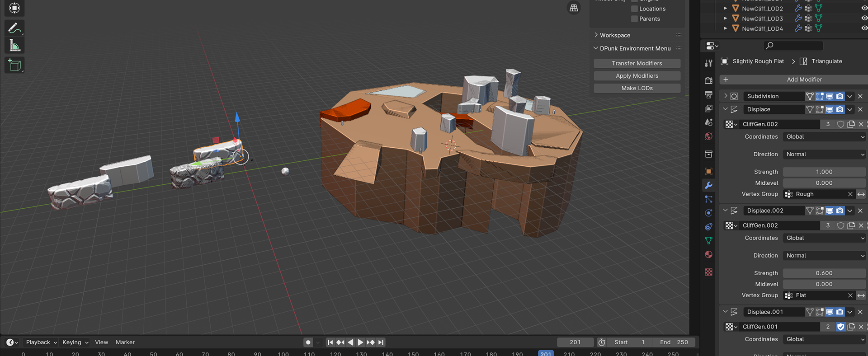Open the Keying menu

75,342
